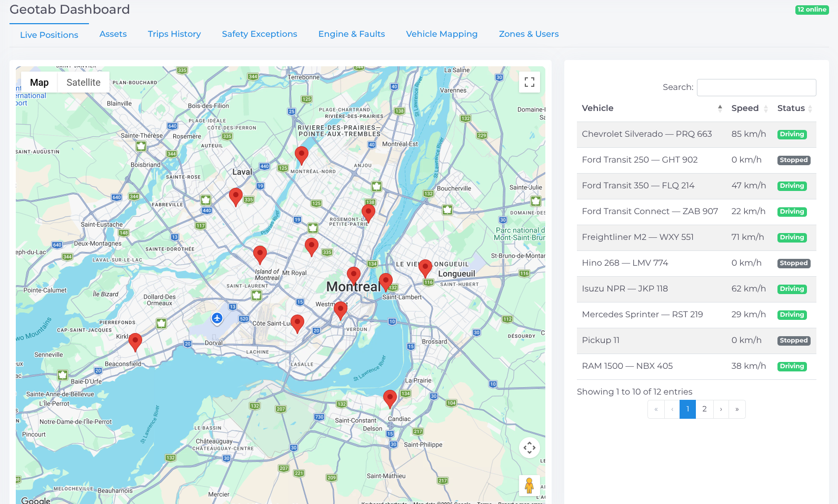The width and height of the screenshot is (838, 504).
Task: Go to page 2 of vehicle table
Action: pyautogui.click(x=704, y=409)
